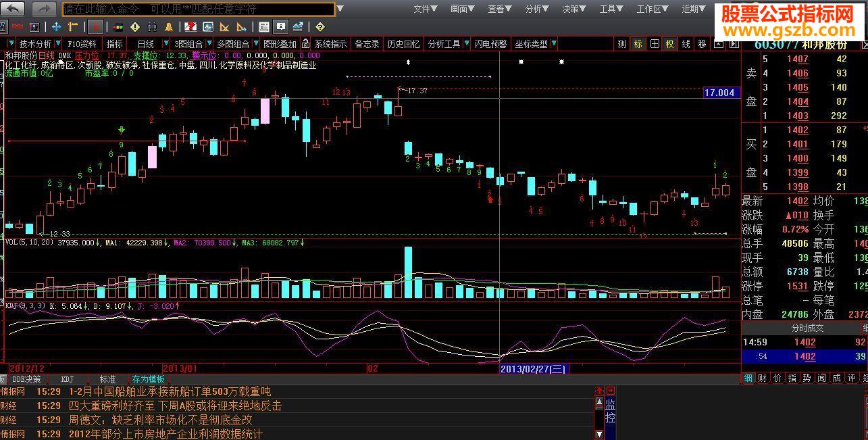The height and width of the screenshot is (440, 868).
Task: Open the yellow question-mark help icon
Action: (x=321, y=28)
